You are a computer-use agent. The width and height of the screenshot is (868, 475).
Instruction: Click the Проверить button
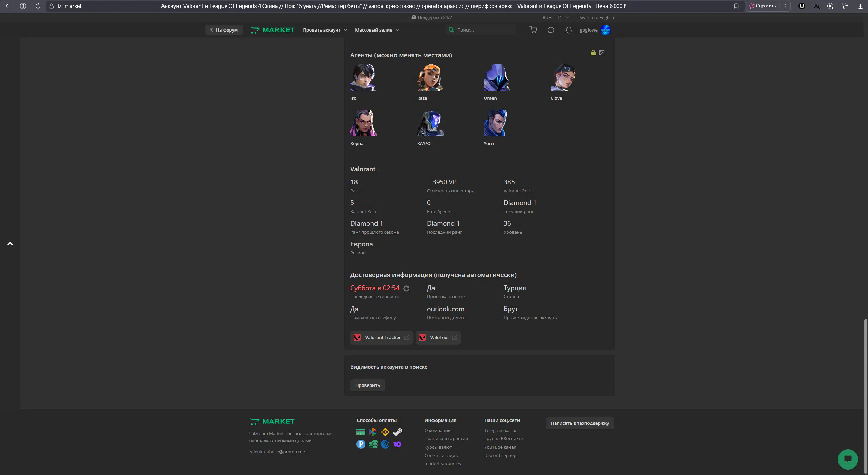368,385
